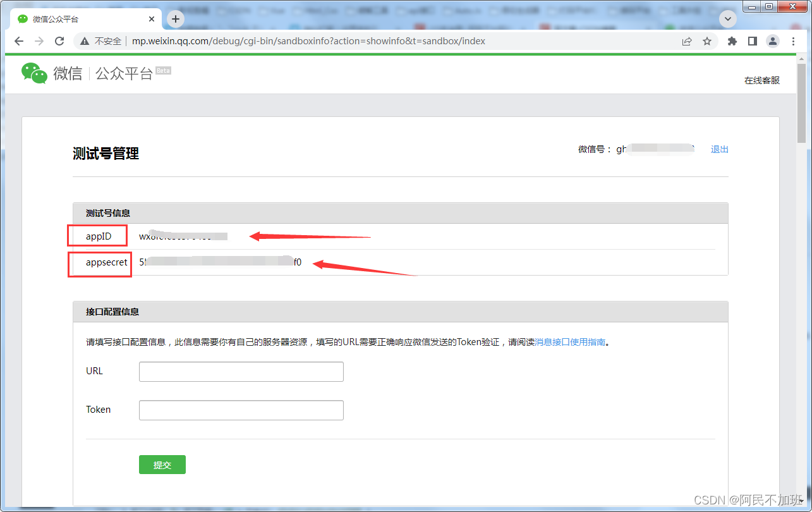
Task: Click the scrollbar up arrow
Action: [x=801, y=59]
